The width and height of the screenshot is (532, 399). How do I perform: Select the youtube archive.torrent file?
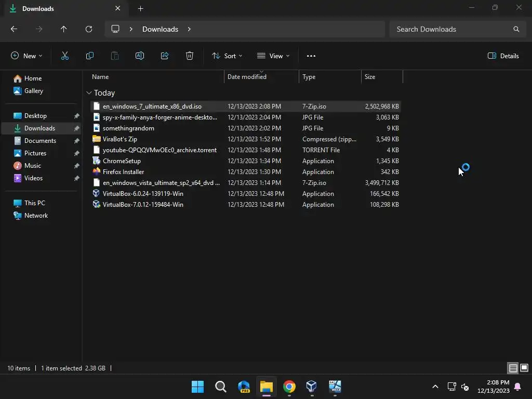tap(246, 150)
